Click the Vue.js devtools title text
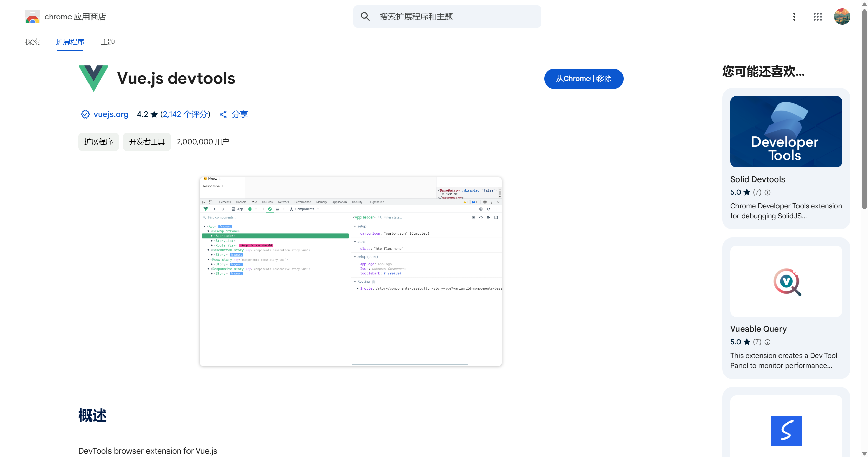The width and height of the screenshot is (868, 457). (176, 78)
